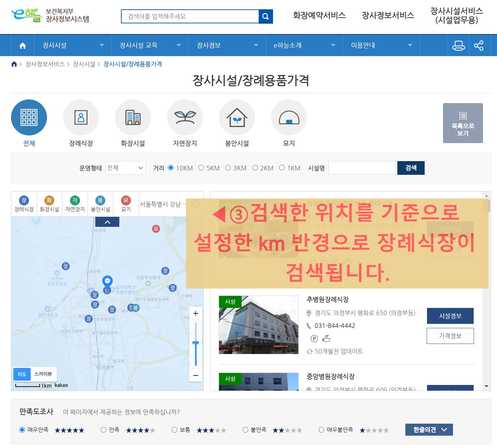Expand the 장사시설 교육 nav menu
Screen dimensions: 497x448
click(150, 45)
